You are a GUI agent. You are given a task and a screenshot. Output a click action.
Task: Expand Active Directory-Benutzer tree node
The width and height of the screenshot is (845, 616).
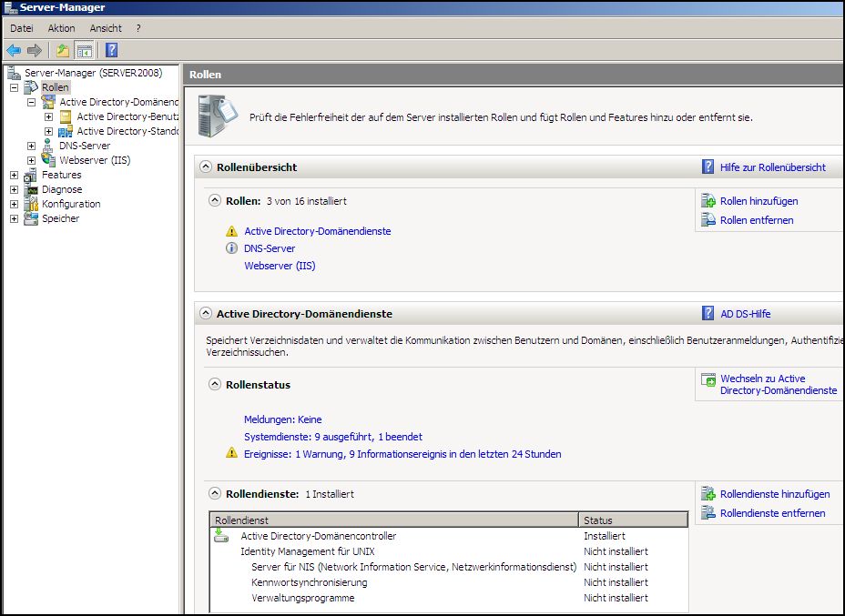(x=48, y=116)
